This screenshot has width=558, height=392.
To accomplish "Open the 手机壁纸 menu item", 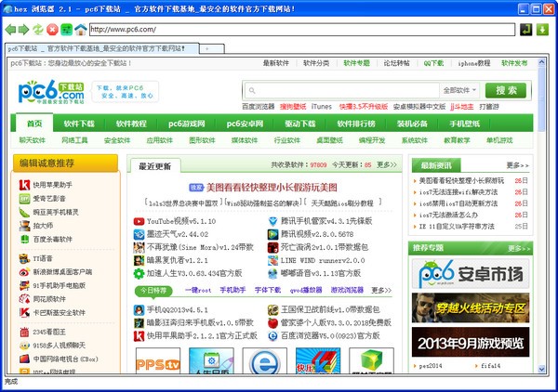I will (x=464, y=124).
